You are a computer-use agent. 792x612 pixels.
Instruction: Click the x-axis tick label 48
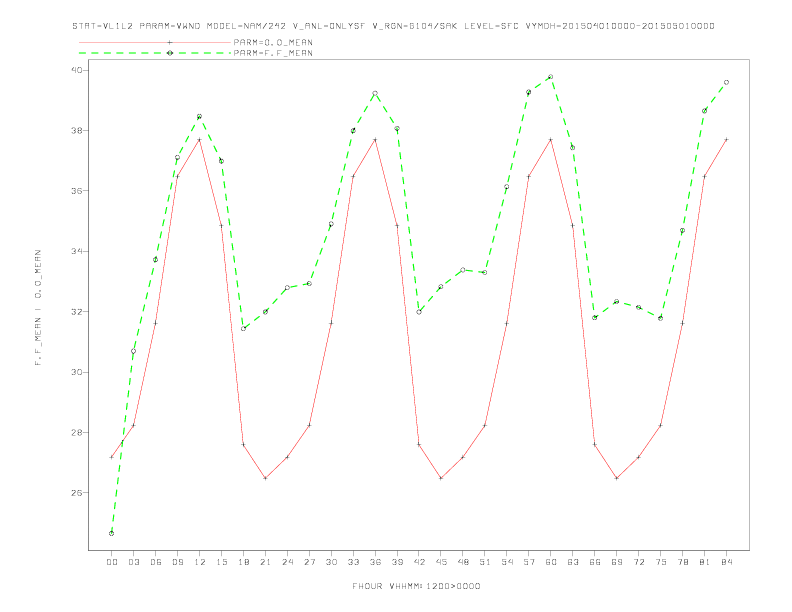[x=463, y=562]
